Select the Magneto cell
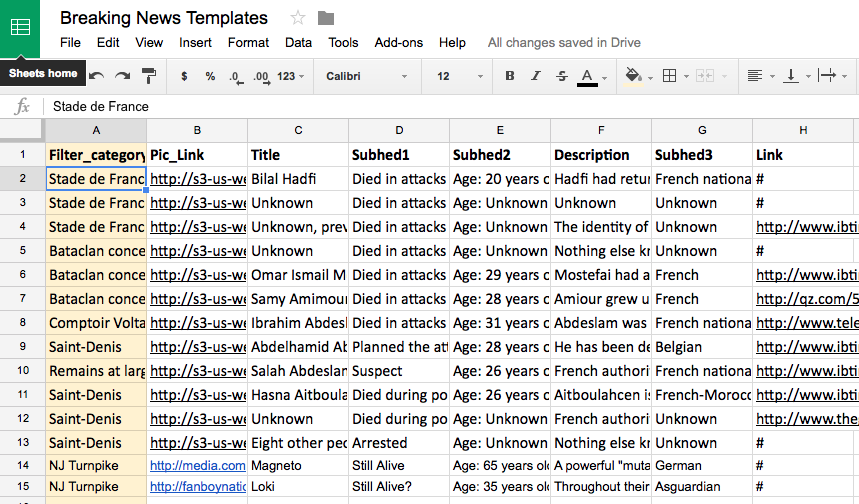859x504 pixels. [x=298, y=466]
